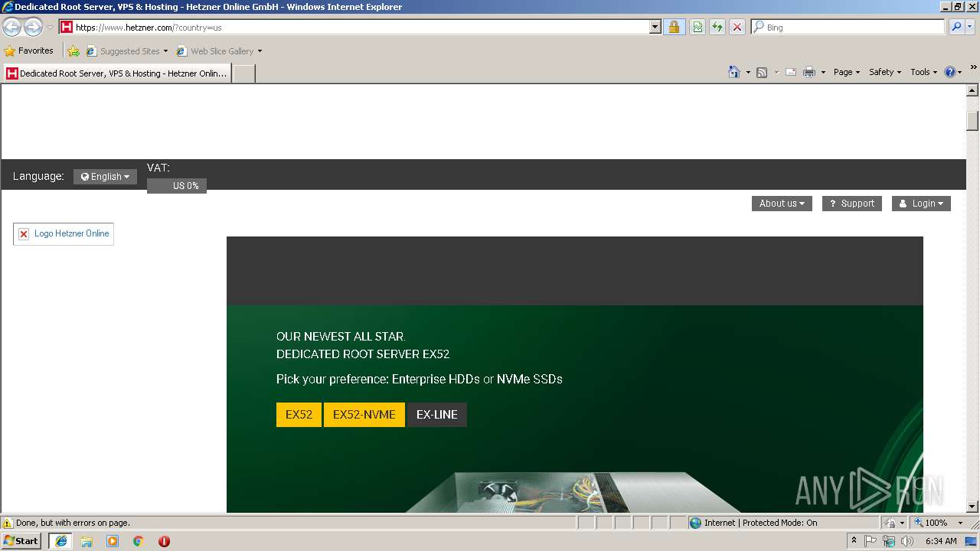The width and height of the screenshot is (980, 551).
Task: Launch Windows Media Player from taskbar
Action: pos(113,541)
